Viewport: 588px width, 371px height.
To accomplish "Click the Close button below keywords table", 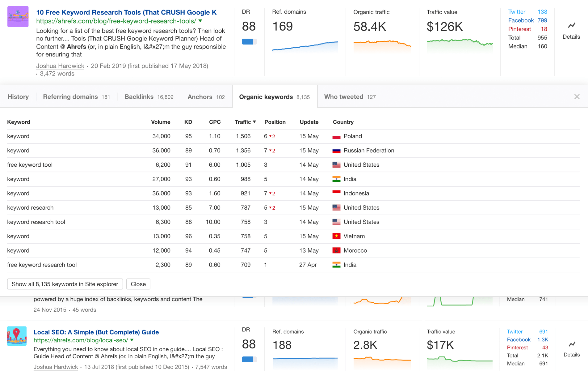I will 138,284.
